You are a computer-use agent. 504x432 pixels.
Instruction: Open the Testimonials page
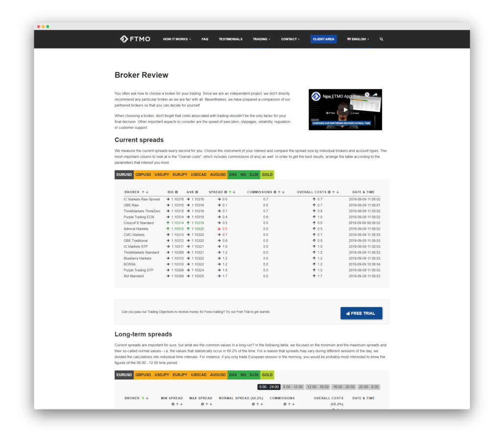pyautogui.click(x=230, y=39)
